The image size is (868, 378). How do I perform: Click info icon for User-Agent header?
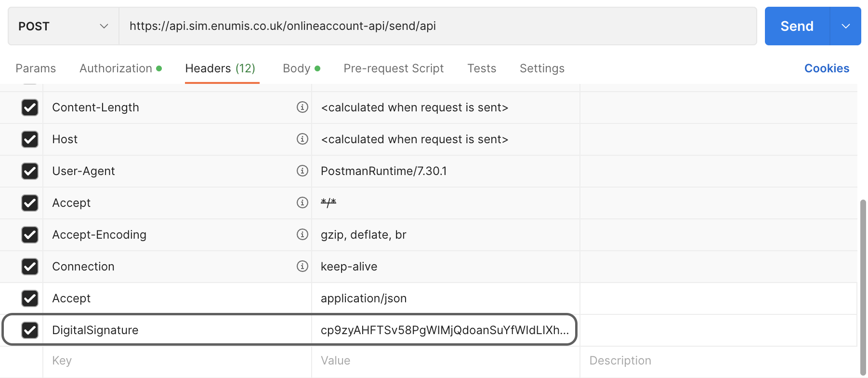tap(302, 171)
